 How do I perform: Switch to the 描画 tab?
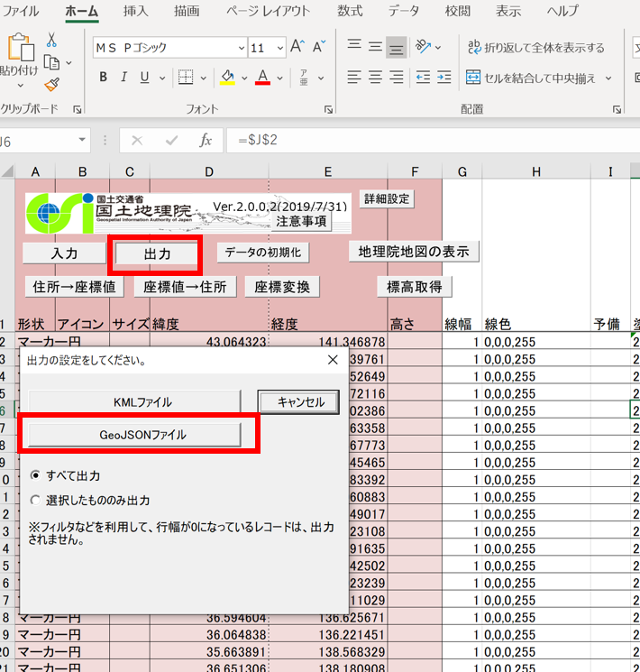click(187, 11)
